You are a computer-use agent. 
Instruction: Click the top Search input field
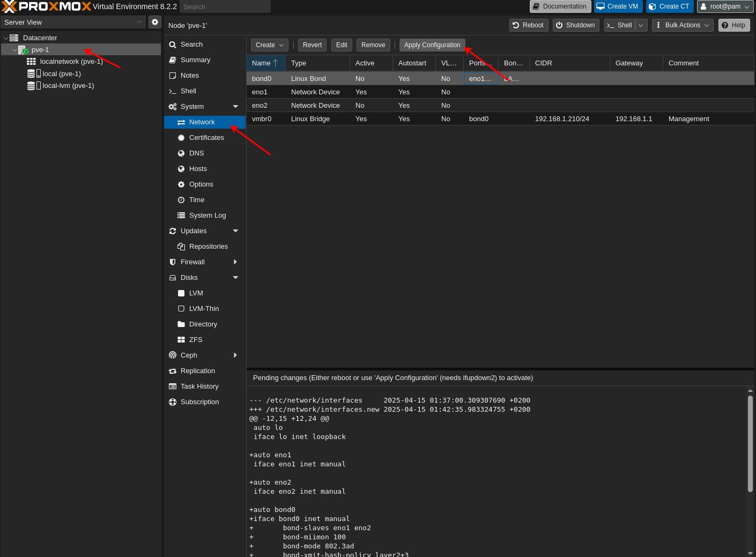[x=225, y=6]
